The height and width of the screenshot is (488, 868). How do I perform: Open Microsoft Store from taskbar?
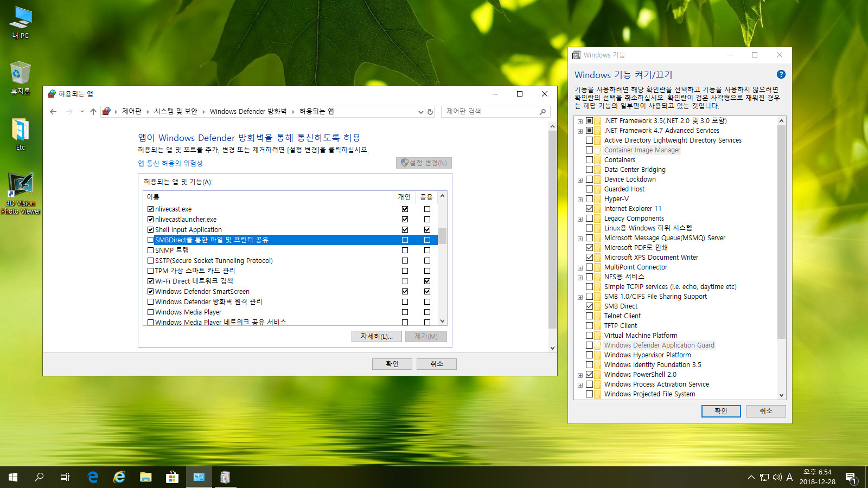coord(172,477)
